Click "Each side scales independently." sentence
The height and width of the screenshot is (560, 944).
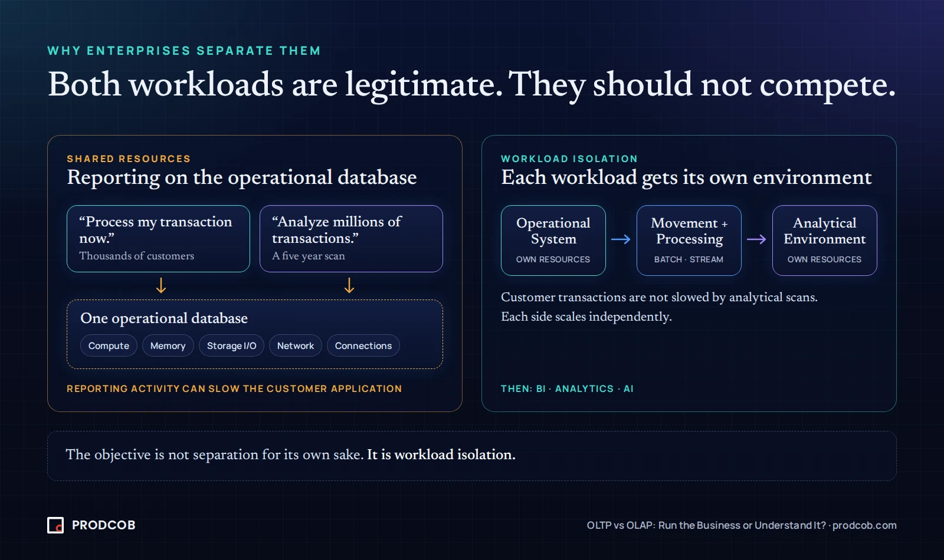click(x=586, y=317)
